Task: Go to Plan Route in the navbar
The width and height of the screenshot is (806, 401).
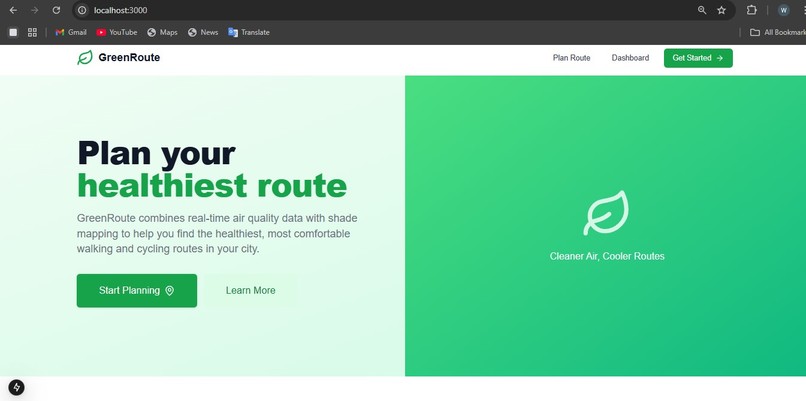Action: [571, 58]
